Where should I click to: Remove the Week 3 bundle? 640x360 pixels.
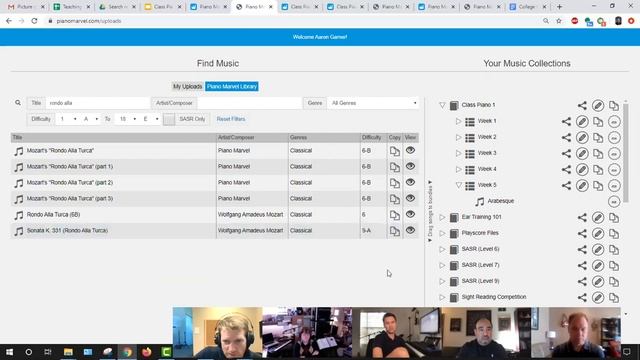click(614, 153)
